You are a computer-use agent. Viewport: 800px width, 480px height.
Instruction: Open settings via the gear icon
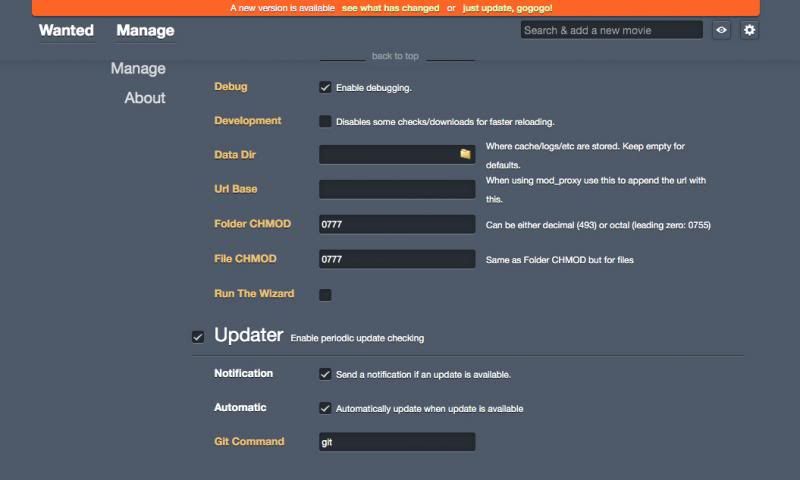pos(749,30)
